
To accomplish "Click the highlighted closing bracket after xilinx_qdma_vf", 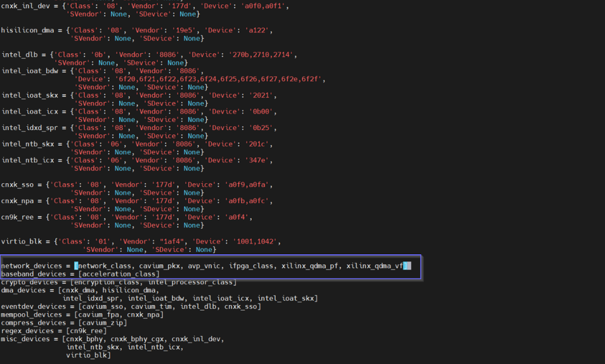I will pyautogui.click(x=408, y=266).
